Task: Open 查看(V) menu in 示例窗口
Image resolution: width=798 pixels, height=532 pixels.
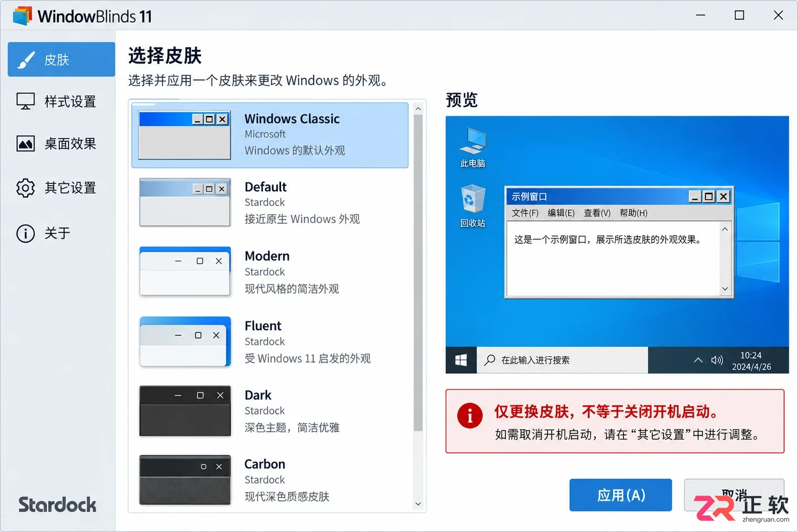Action: point(597,213)
